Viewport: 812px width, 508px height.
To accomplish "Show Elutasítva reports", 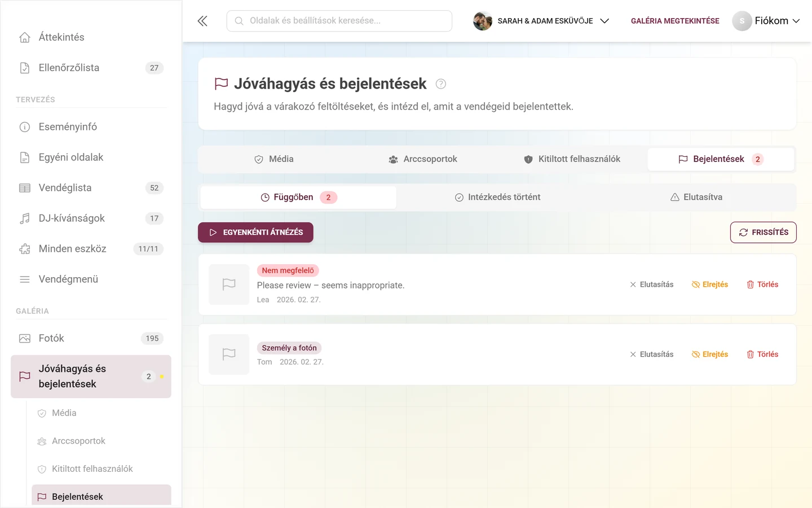I will 696,198.
